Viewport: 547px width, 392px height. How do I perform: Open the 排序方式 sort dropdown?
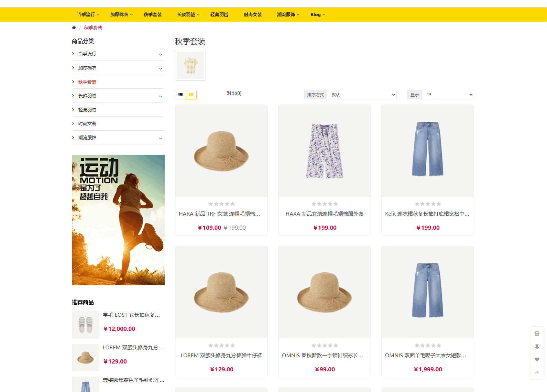pyautogui.click(x=362, y=95)
